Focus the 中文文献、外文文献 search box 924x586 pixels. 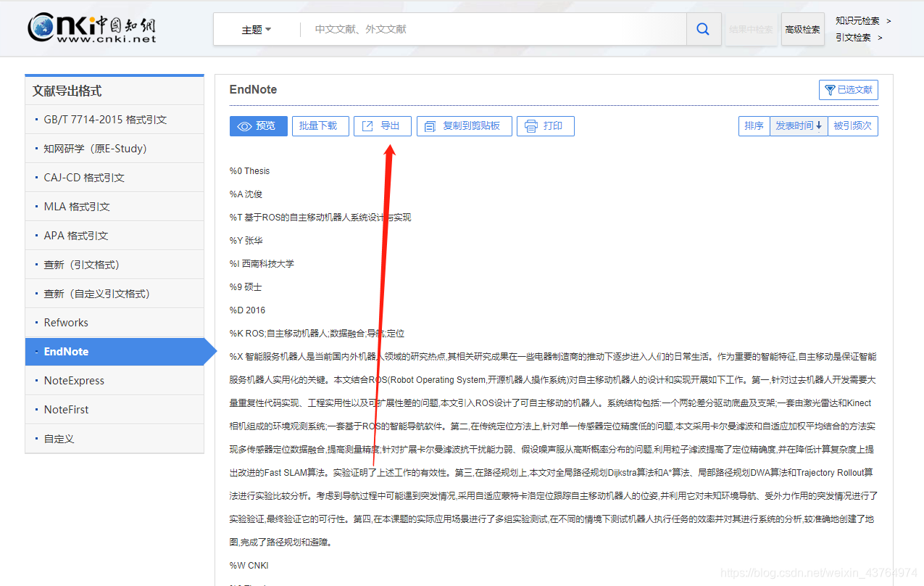pos(493,30)
